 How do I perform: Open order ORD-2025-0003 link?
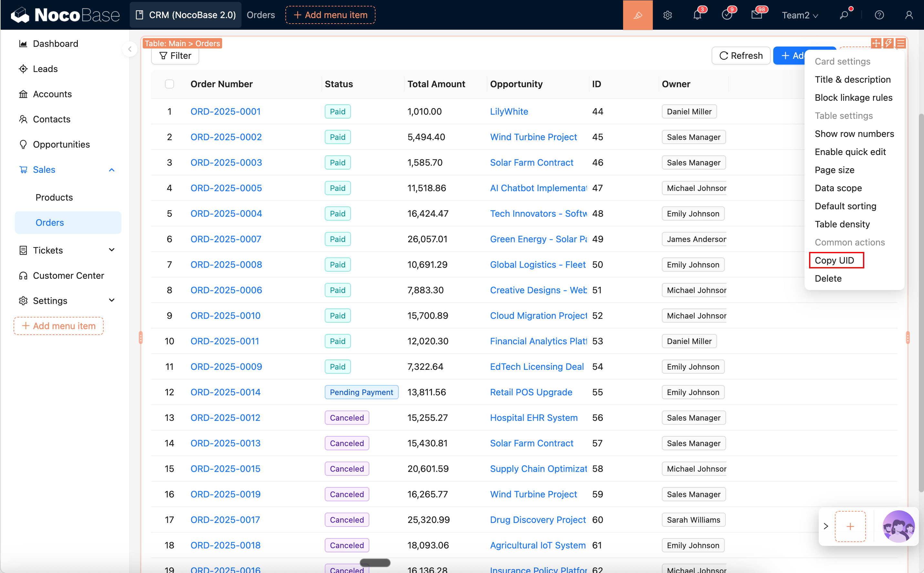(226, 162)
